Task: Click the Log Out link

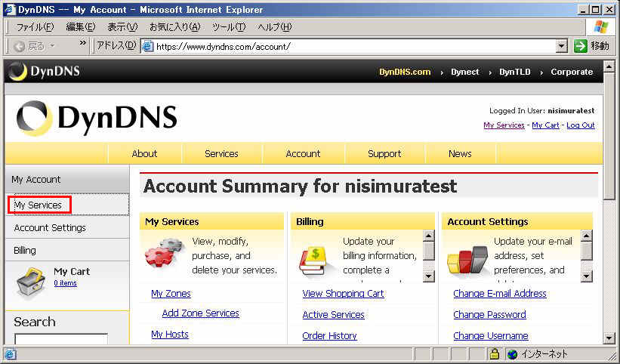Action: (x=581, y=125)
